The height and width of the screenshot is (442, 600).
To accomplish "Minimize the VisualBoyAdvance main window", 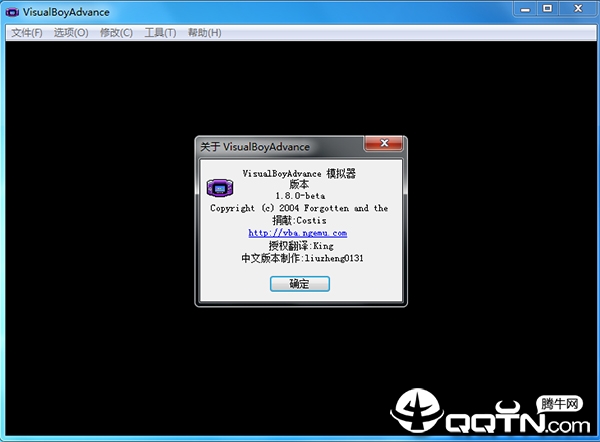I will pos(523,9).
